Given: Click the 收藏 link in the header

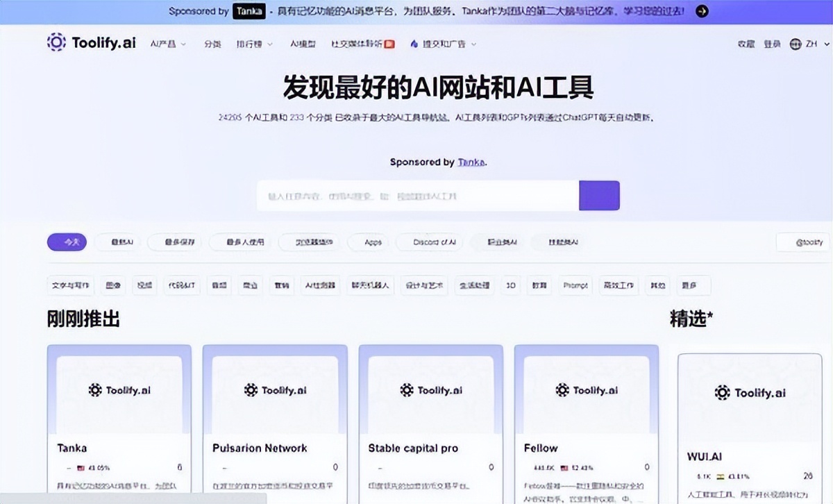Looking at the screenshot, I should click(x=746, y=44).
